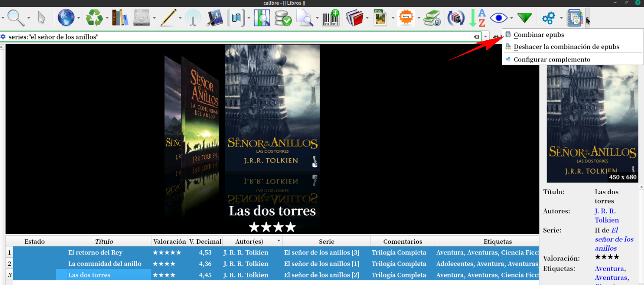Click the red books stack icon
The image size is (644, 285).
tap(355, 18)
